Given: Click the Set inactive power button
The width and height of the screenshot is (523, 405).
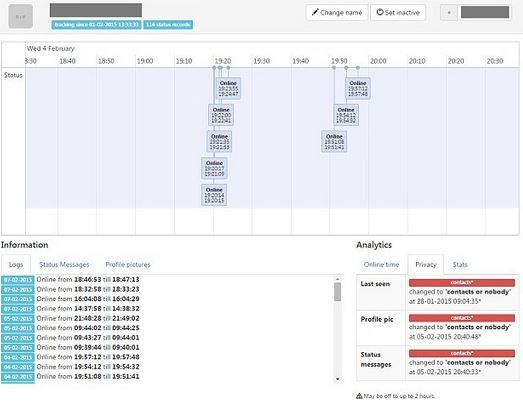Looking at the screenshot, I should pyautogui.click(x=398, y=13).
